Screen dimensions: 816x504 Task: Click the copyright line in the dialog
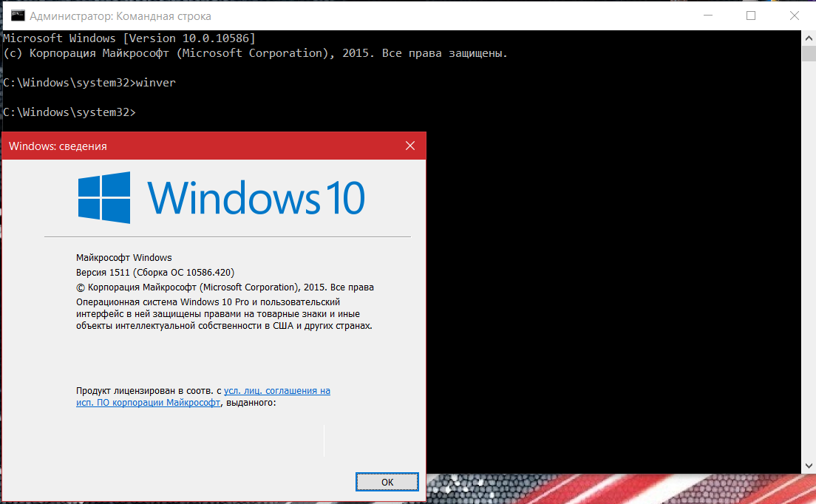(225, 287)
